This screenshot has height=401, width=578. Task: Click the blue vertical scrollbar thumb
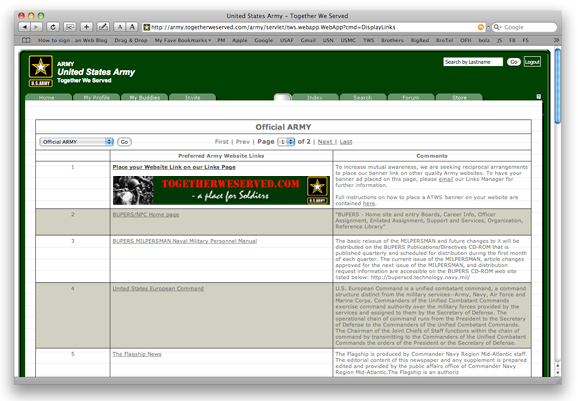pos(558,86)
